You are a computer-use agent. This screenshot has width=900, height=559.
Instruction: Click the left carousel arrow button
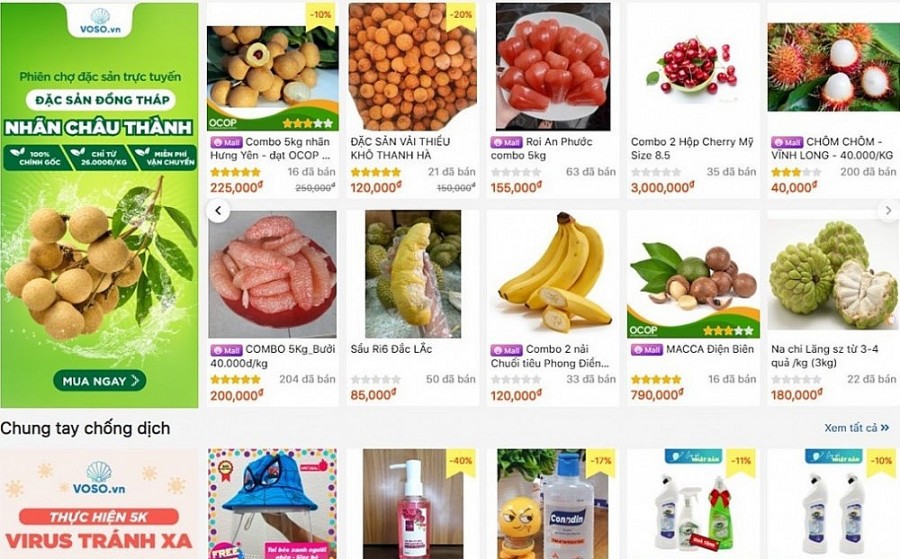[x=218, y=211]
